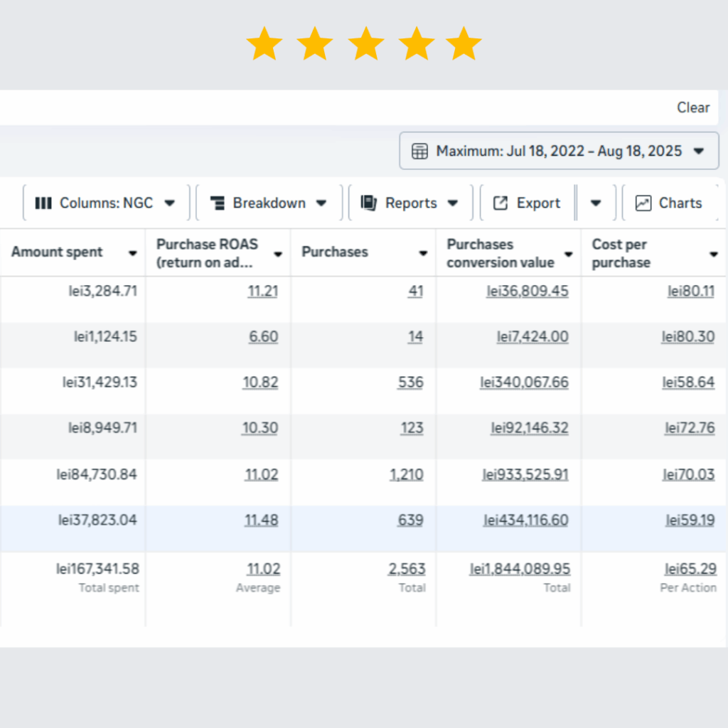Viewport: 728px width, 728px height.
Task: Click the Charts line-graph icon
Action: point(643,203)
